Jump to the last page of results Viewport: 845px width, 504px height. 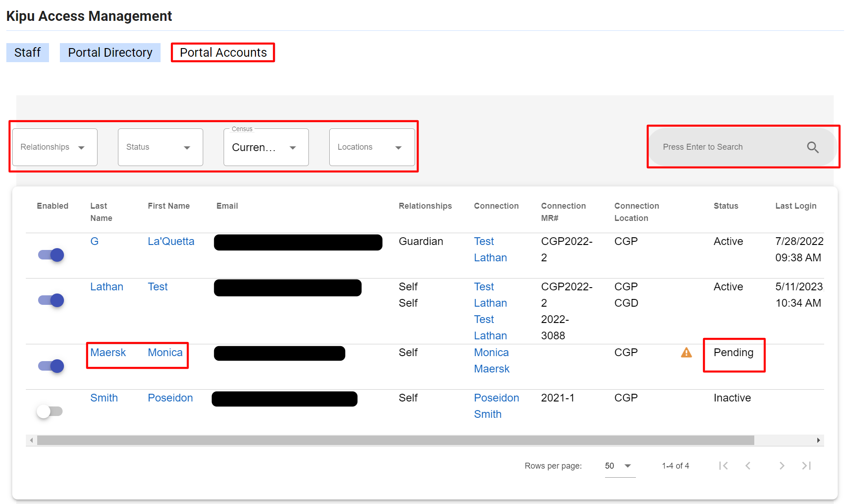point(806,465)
